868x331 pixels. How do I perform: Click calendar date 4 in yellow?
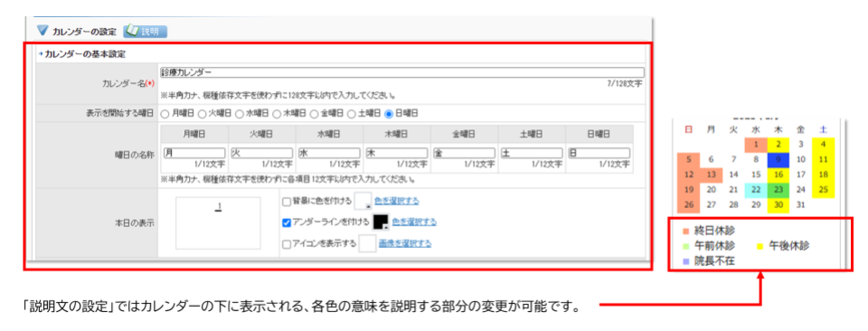pyautogui.click(x=823, y=145)
